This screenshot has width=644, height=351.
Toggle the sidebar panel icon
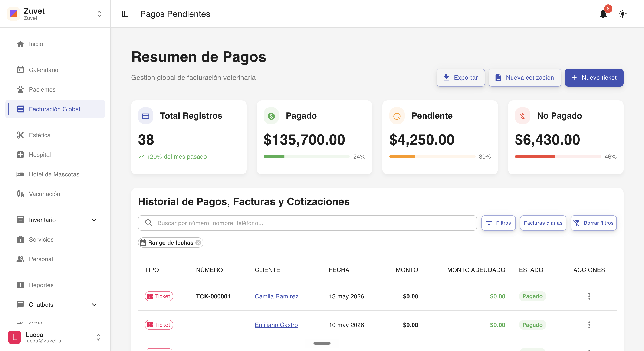click(x=125, y=14)
